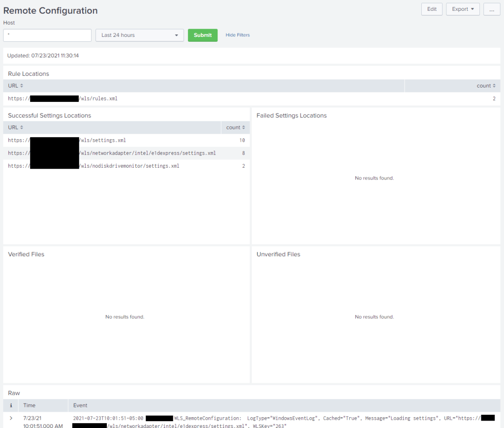The height and width of the screenshot is (428, 504).
Task: Click the Edit dashboard button
Action: click(432, 9)
